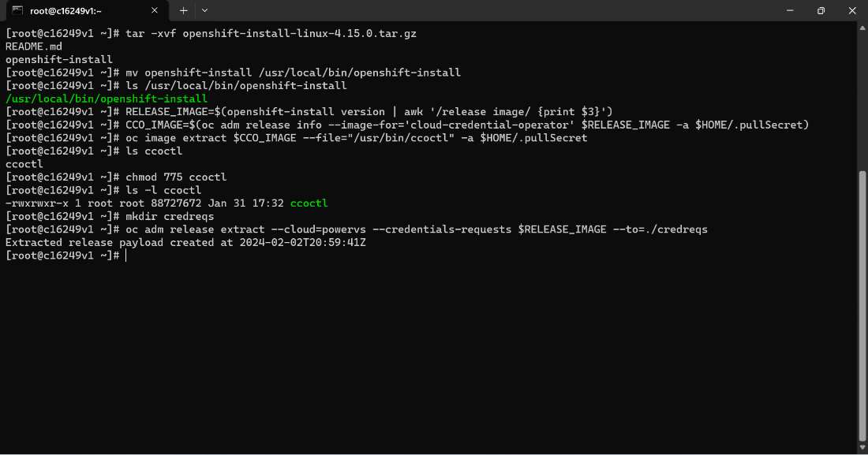Click the window minimize icon
The width and height of the screenshot is (868, 455).
[x=789, y=10]
